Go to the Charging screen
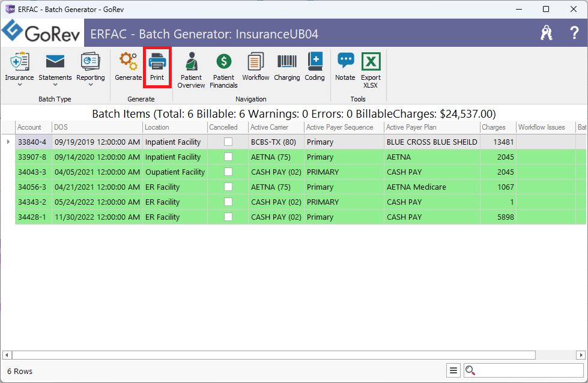The image size is (588, 383). tap(287, 67)
